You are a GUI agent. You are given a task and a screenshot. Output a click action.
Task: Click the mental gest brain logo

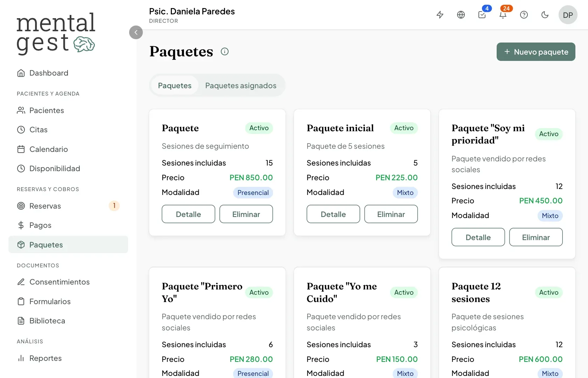click(x=56, y=33)
